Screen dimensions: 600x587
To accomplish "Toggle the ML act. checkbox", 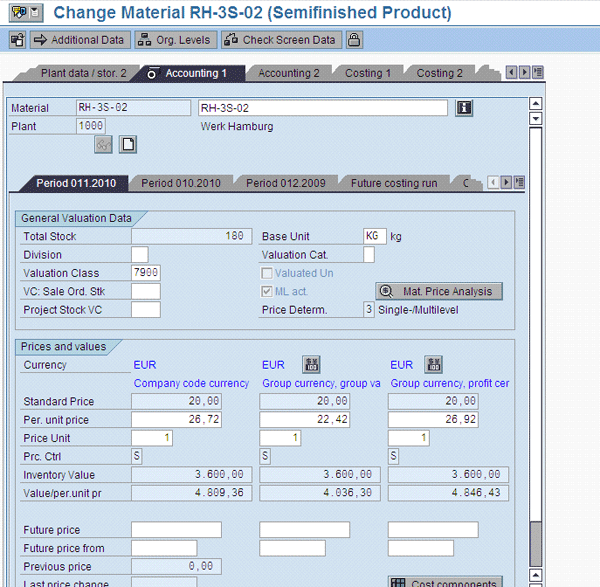I will [267, 292].
